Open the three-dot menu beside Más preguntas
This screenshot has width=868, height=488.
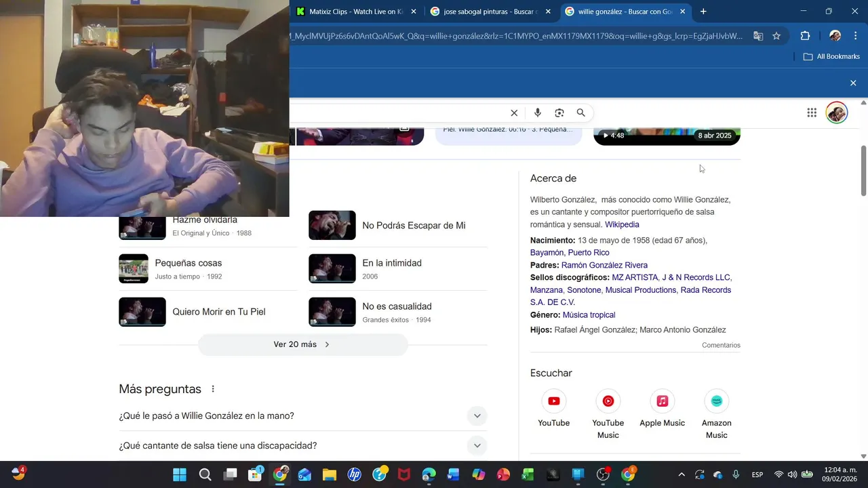tap(213, 389)
